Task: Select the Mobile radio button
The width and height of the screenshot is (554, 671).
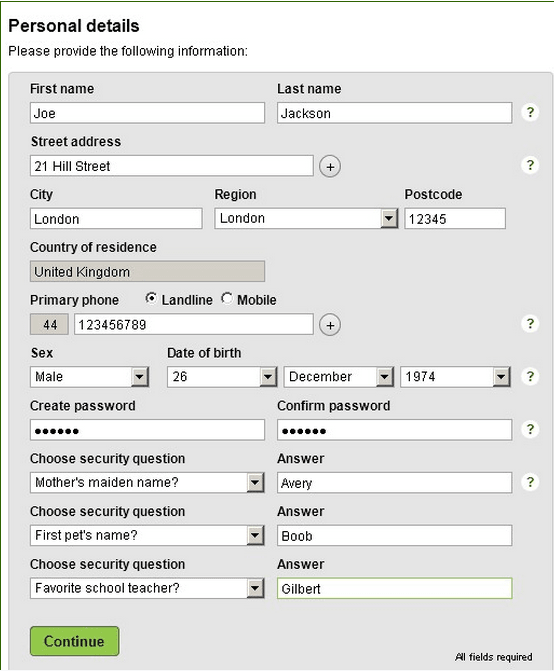Action: pyautogui.click(x=227, y=298)
